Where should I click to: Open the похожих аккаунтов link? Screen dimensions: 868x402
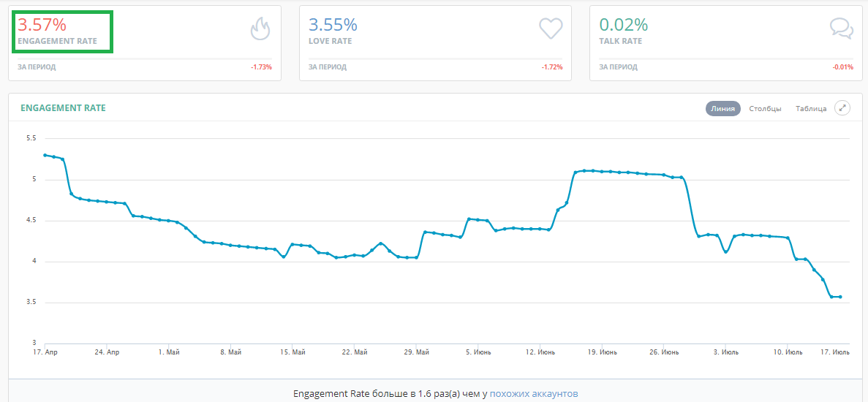click(x=533, y=393)
